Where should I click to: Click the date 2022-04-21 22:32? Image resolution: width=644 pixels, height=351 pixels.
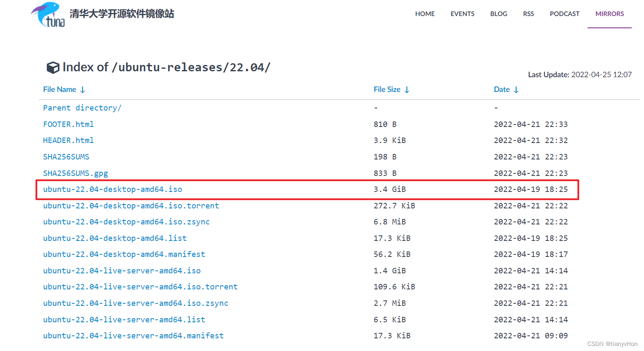point(531,140)
